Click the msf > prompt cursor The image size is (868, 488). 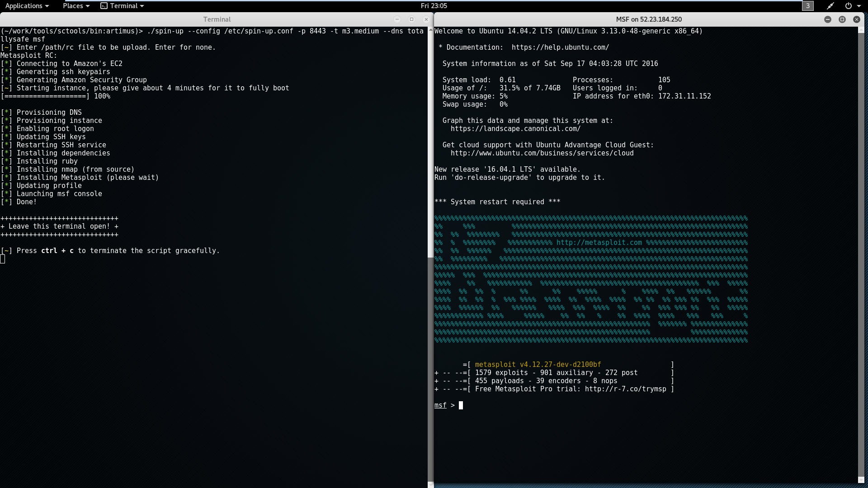coord(461,405)
